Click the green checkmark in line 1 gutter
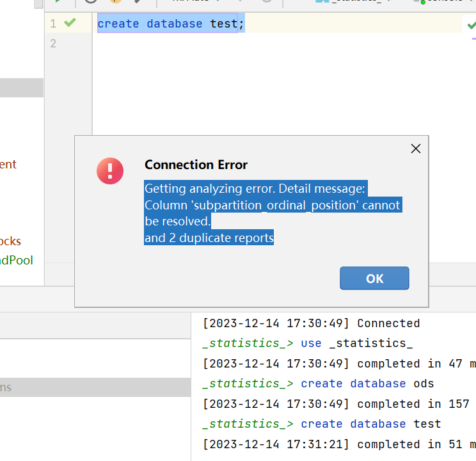Image resolution: width=476 pixels, height=461 pixels. click(70, 22)
